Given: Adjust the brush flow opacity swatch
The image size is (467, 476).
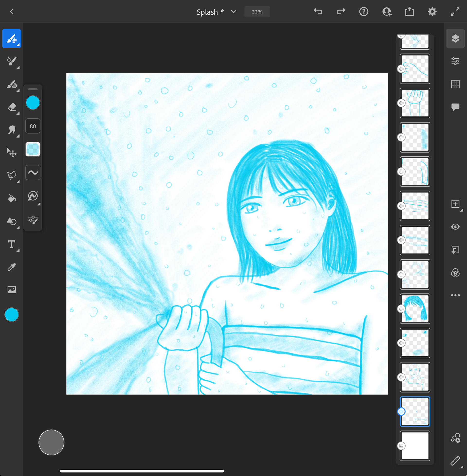Looking at the screenshot, I should (33, 149).
